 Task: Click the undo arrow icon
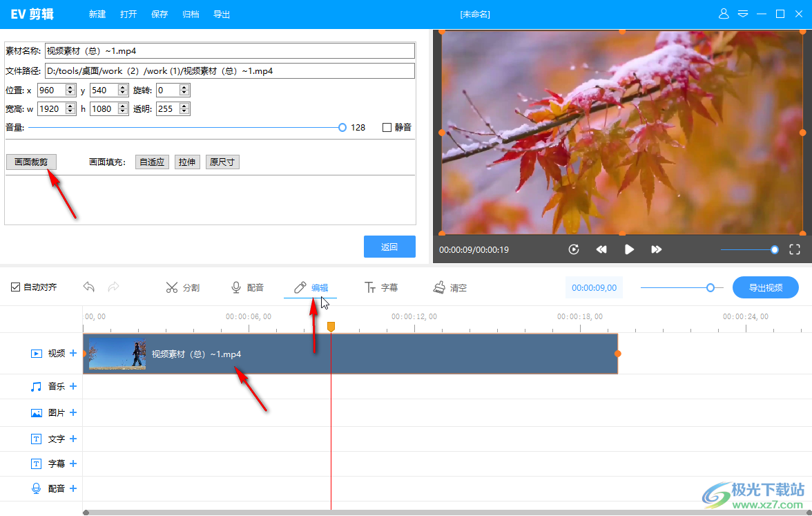[x=89, y=287]
